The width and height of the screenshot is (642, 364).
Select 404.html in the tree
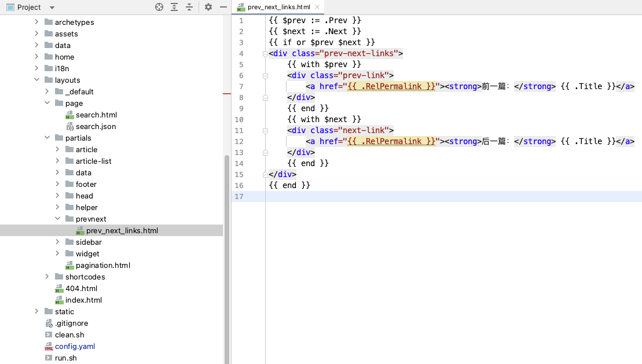pyautogui.click(x=81, y=289)
